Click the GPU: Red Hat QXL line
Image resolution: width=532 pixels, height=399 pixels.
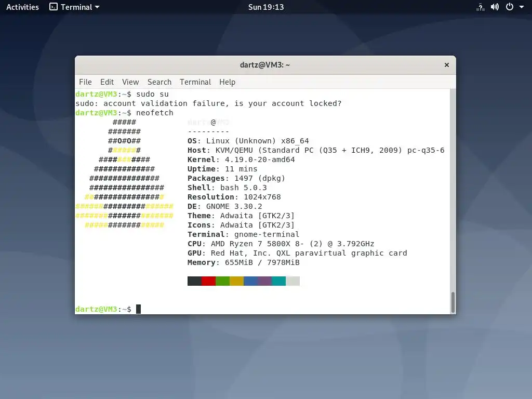[x=297, y=253]
